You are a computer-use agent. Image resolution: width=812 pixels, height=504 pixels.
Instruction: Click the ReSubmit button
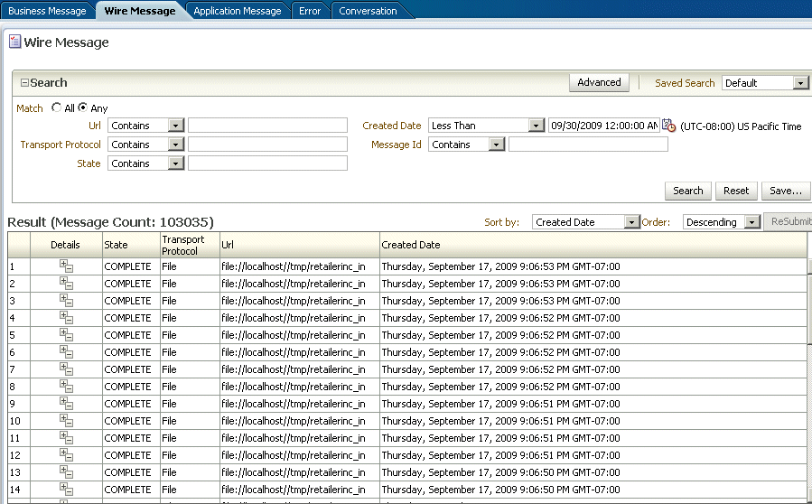(x=789, y=221)
